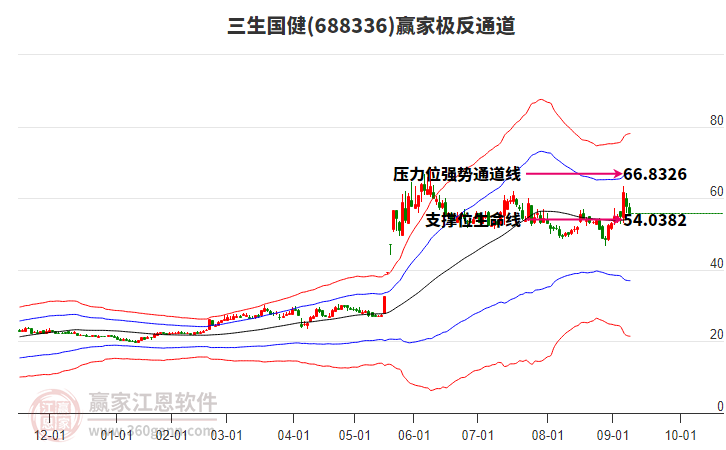
Task: Click the 0 price axis label
Action: click(720, 406)
